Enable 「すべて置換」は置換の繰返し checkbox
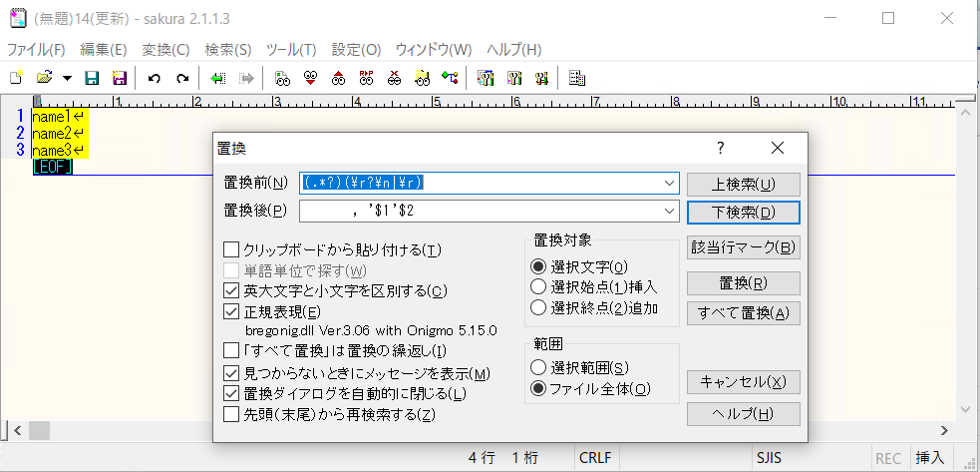 click(x=231, y=349)
